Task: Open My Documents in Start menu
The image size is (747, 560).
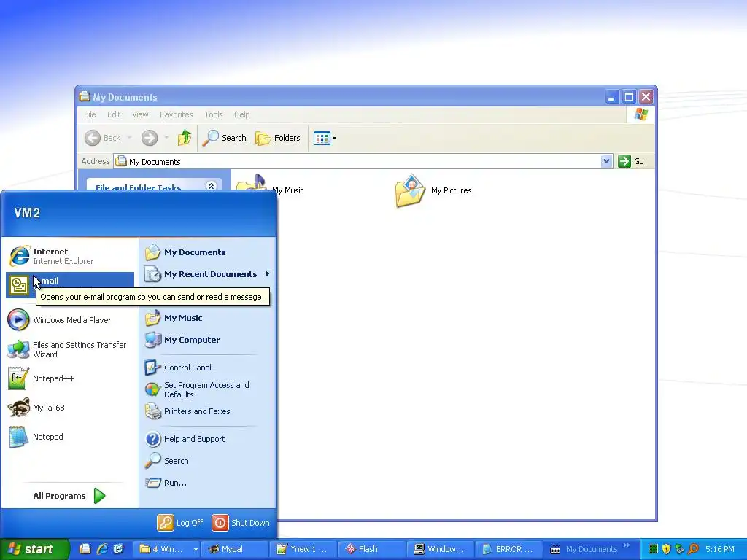Action: click(208, 252)
